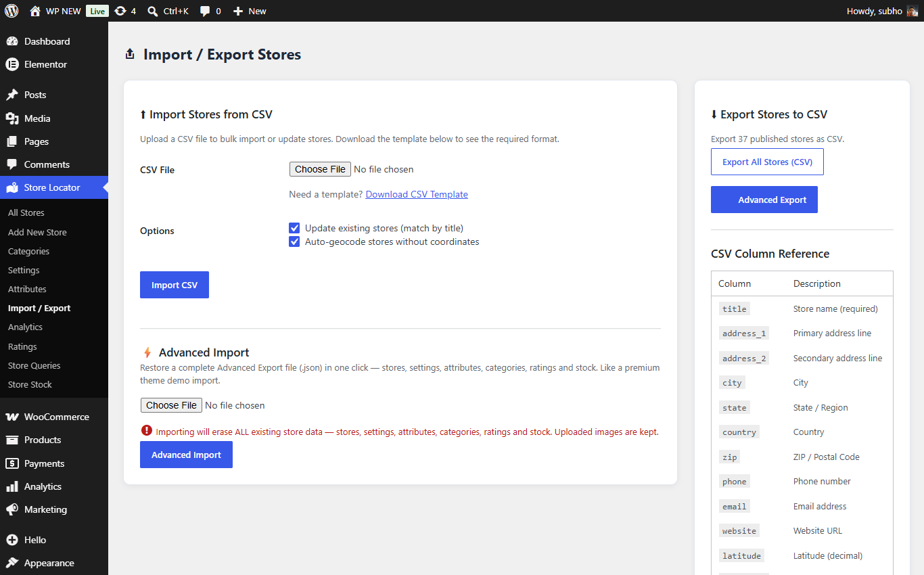This screenshot has height=575, width=924.
Task: Open the comments bubble in the admin bar
Action: tap(206, 11)
